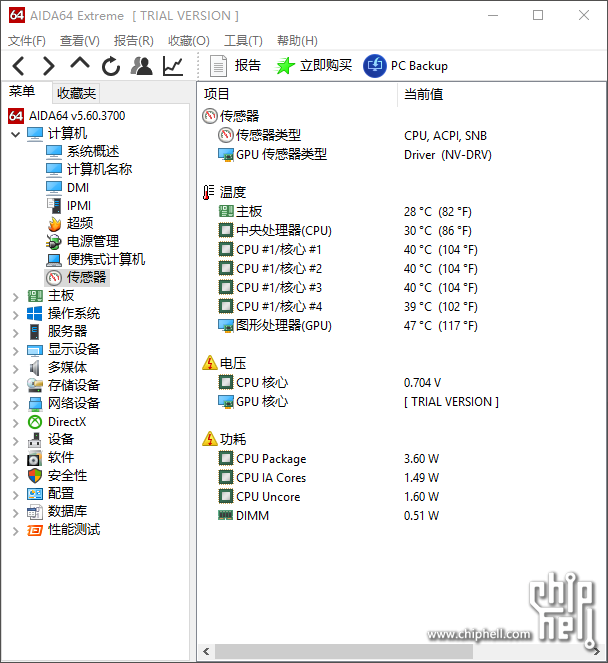
Task: Expand the 网络设备 tree node
Action: tap(16, 405)
